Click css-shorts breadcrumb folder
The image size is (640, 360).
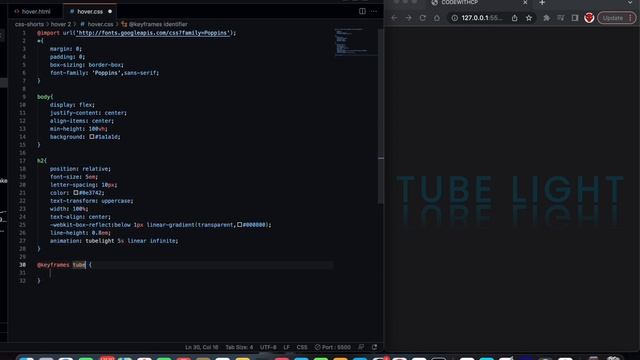point(29,24)
